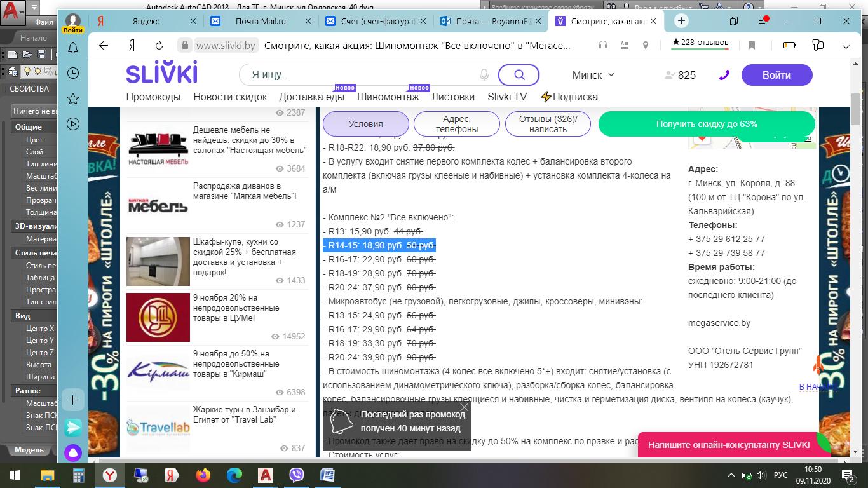Click the voice search microphone icon
This screenshot has width=868, height=488.
(484, 75)
